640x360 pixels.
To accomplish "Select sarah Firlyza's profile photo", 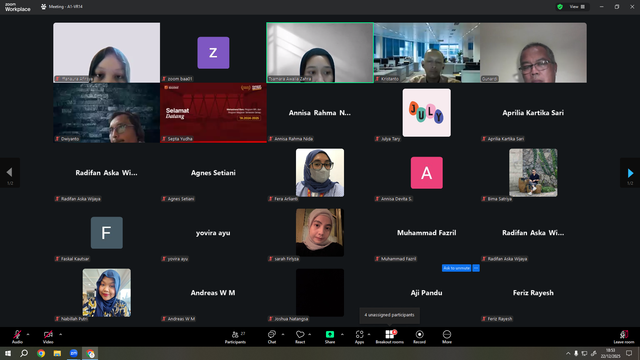I will [320, 233].
